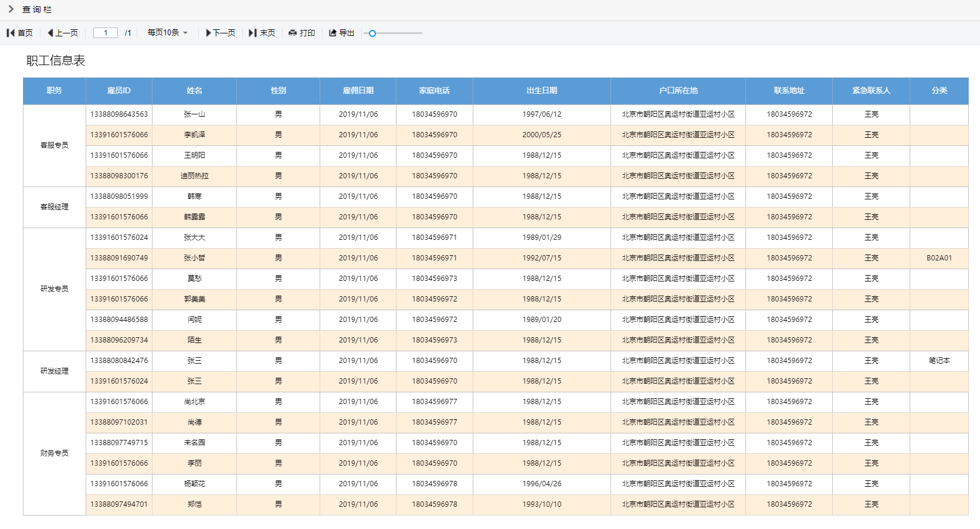
Task: Collapse the per-page dropdown arrow
Action: pyautogui.click(x=185, y=33)
